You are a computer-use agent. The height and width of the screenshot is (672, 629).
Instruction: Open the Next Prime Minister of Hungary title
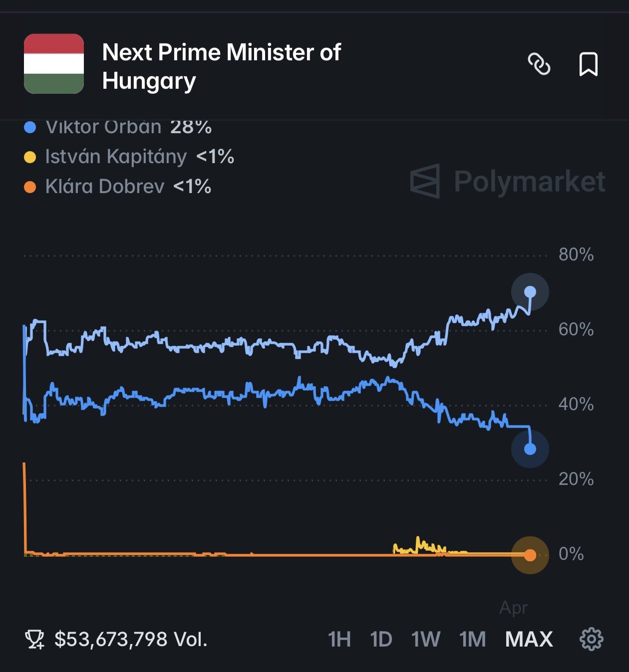(221, 66)
